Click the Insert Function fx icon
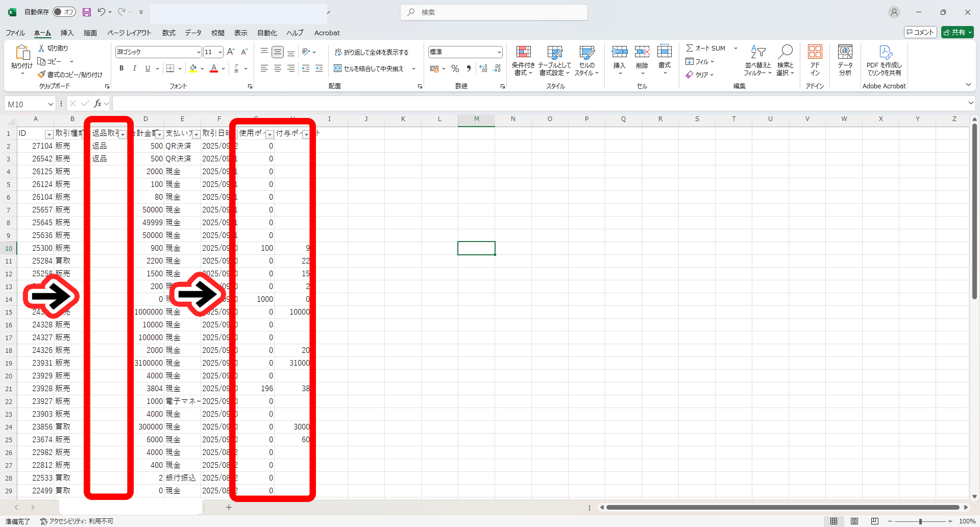The height and width of the screenshot is (527, 980). tap(97, 104)
